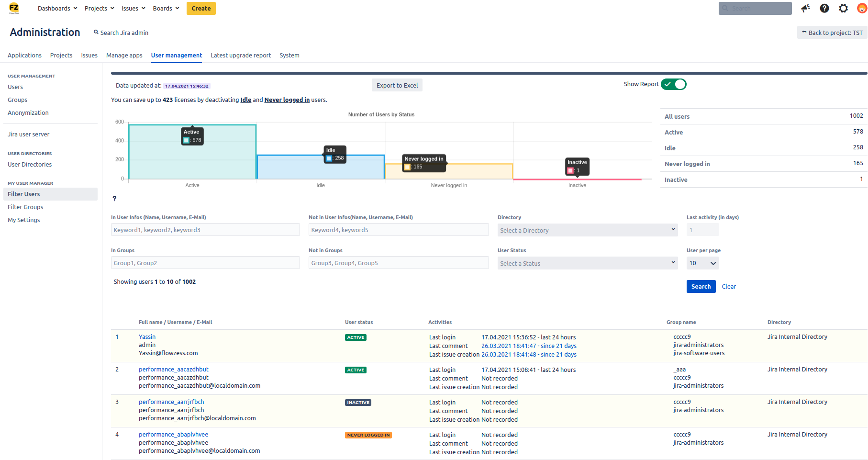868x460 pixels.
Task: Toggle the Show Report switch off
Action: [x=674, y=84]
